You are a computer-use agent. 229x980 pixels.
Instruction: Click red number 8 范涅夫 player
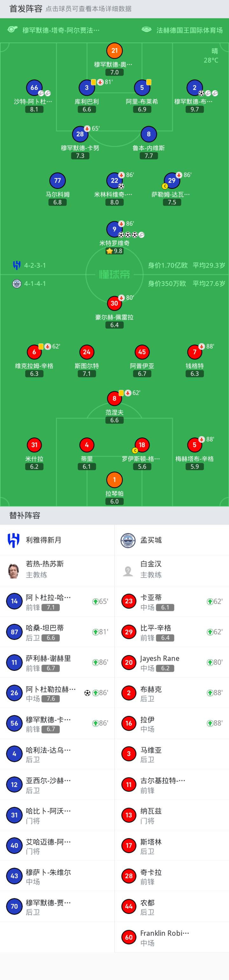tap(114, 398)
